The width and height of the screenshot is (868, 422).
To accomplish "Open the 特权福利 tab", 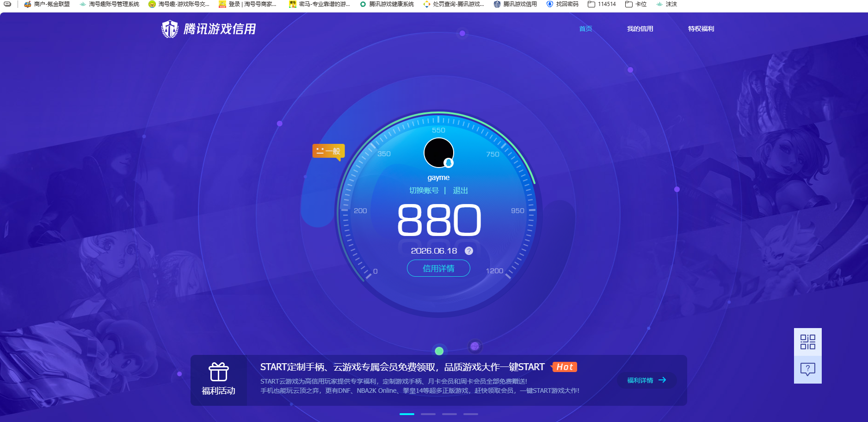I will click(701, 29).
